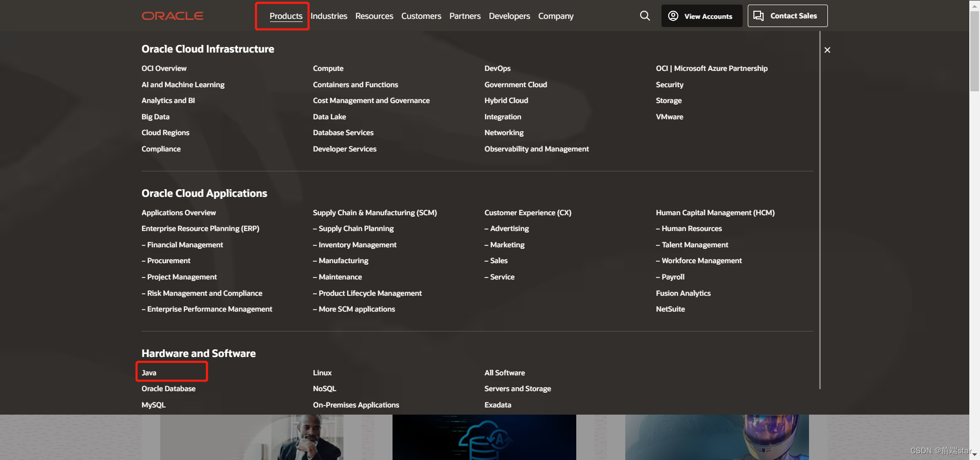980x460 pixels.
Task: Open Cloud Regions page
Action: pos(165,133)
